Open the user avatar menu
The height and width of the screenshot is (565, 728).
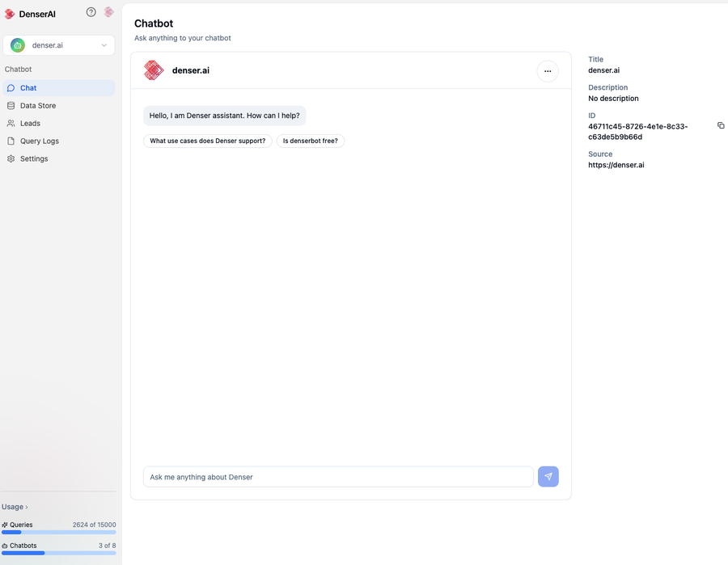pos(109,12)
